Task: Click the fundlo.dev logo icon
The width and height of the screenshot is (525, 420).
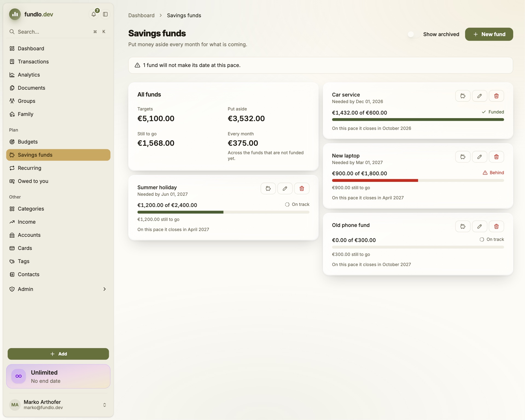Action: [x=15, y=14]
